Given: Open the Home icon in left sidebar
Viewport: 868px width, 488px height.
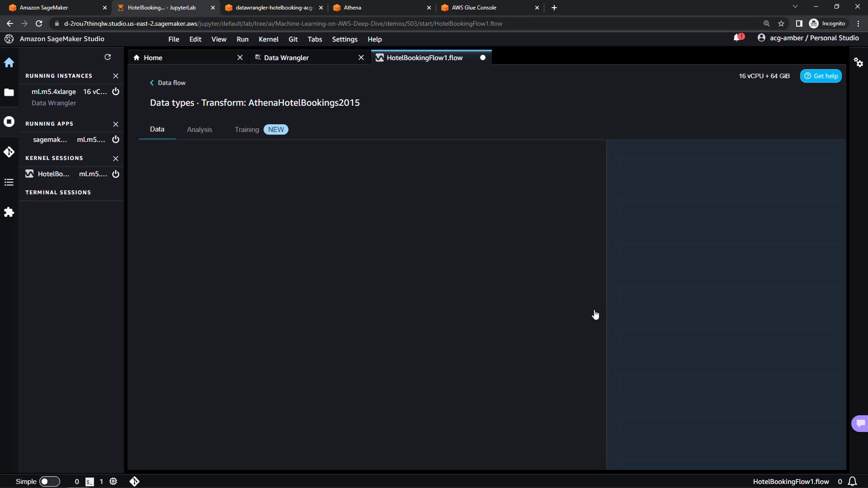Looking at the screenshot, I should [9, 62].
